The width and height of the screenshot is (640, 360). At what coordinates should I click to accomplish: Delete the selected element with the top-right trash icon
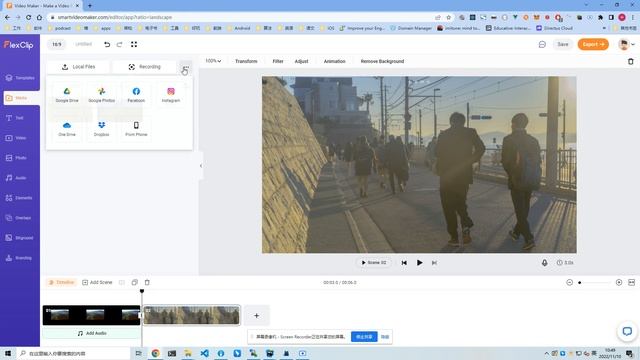pyautogui.click(x=631, y=61)
